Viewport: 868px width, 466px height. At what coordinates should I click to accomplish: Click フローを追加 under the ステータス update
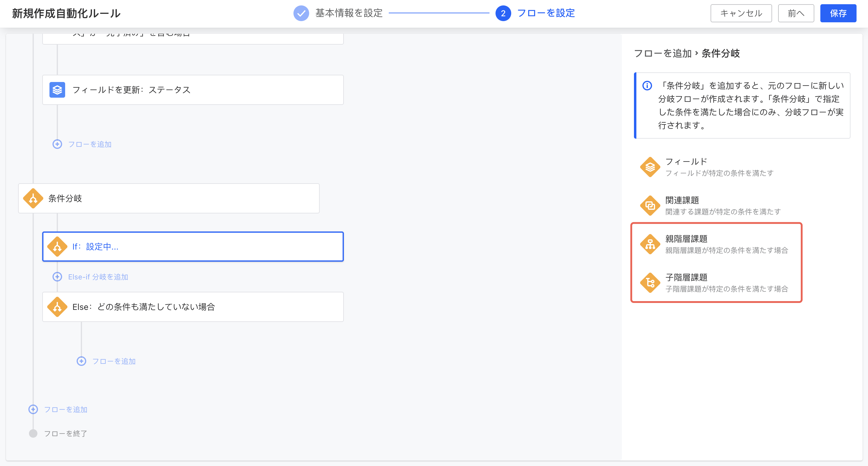point(89,144)
